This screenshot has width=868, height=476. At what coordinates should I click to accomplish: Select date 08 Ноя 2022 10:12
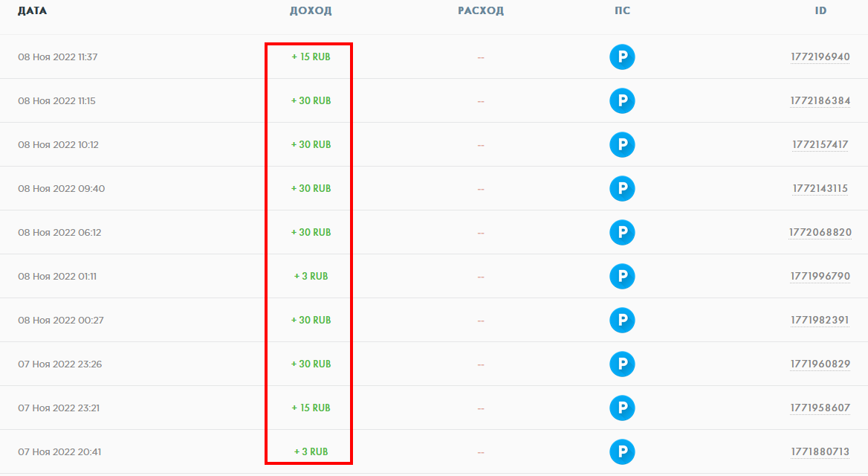pos(58,144)
